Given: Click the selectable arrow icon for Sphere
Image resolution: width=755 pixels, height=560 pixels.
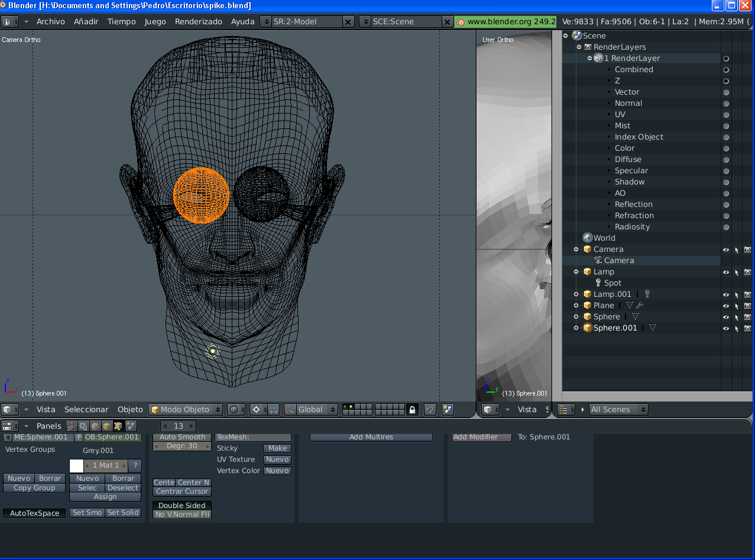Looking at the screenshot, I should click(737, 317).
